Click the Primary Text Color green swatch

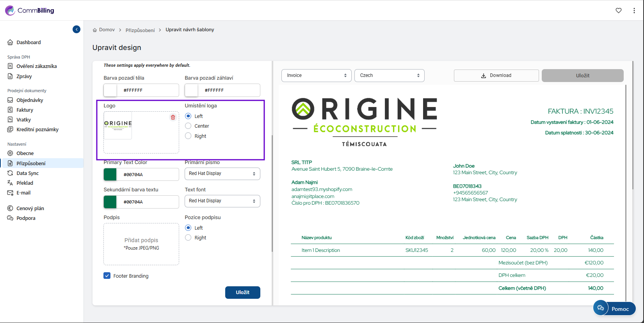110,175
